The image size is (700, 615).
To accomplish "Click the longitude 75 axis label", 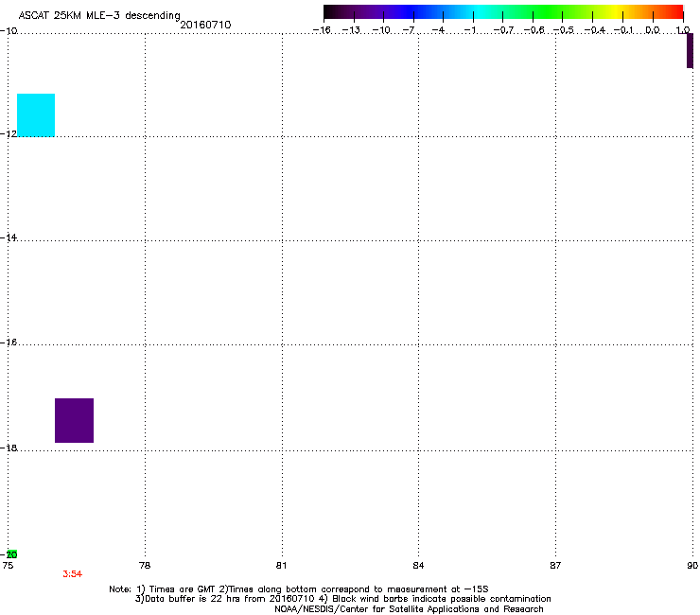I will coord(8,566).
